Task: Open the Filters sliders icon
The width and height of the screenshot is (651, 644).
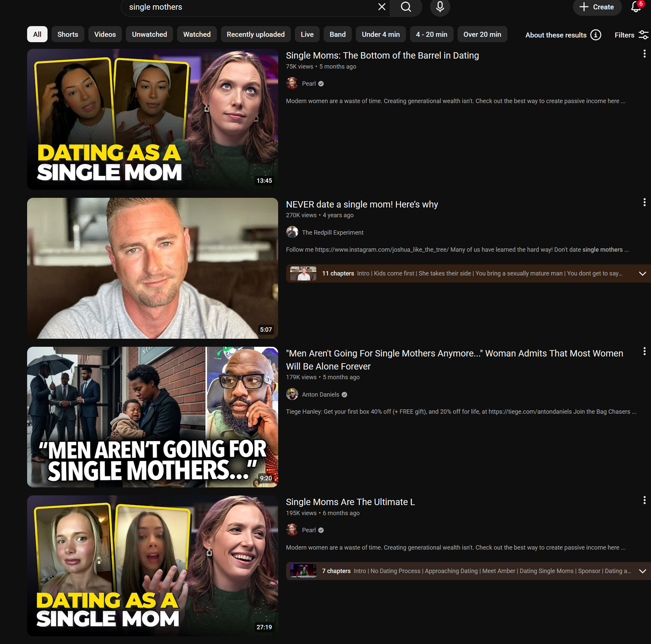Action: [x=643, y=35]
